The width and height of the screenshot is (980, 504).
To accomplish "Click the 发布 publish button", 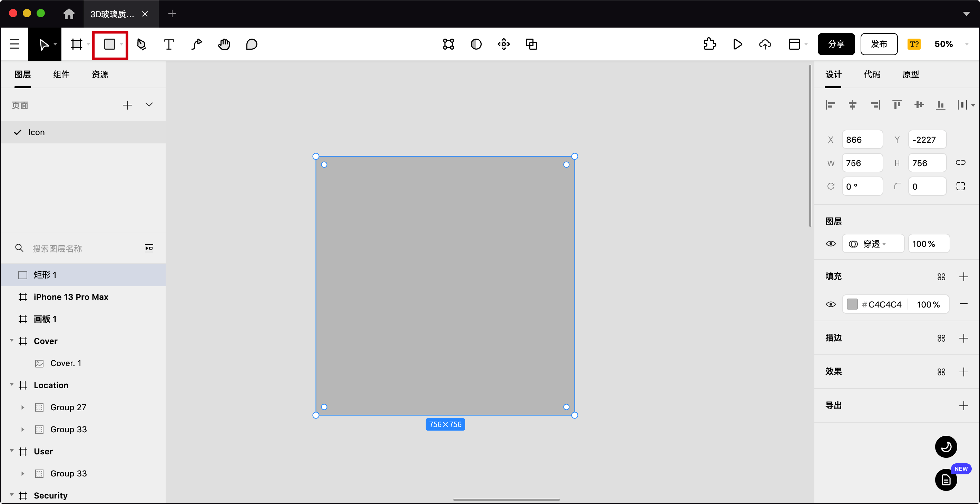I will (879, 44).
